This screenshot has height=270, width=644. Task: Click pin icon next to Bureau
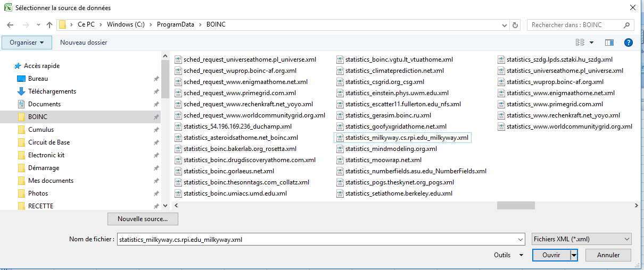click(x=156, y=79)
